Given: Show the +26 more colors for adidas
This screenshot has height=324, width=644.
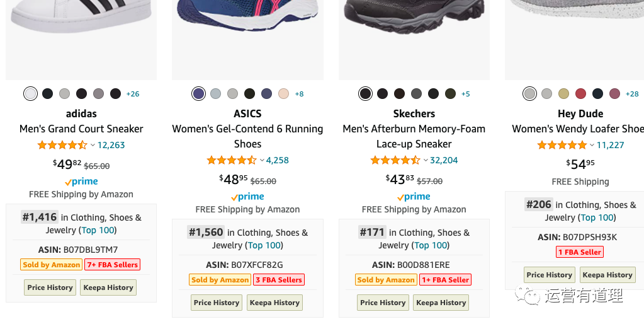Looking at the screenshot, I should pos(133,94).
